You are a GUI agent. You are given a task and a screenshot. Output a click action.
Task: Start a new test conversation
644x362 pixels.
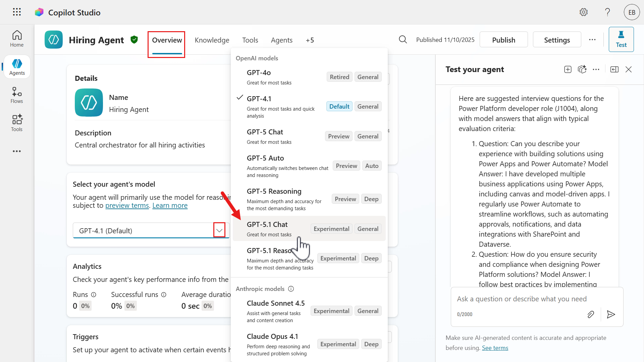point(568,69)
